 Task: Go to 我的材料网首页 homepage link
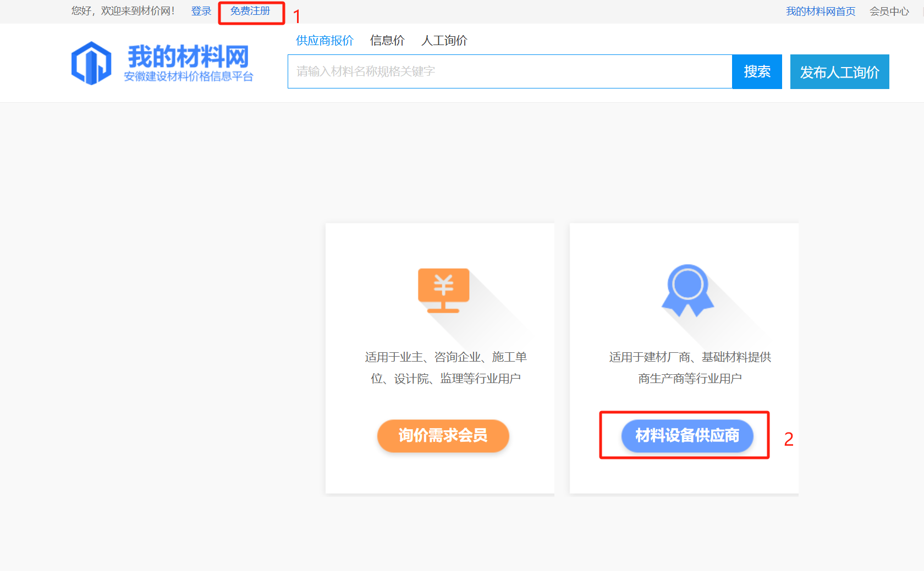[820, 12]
